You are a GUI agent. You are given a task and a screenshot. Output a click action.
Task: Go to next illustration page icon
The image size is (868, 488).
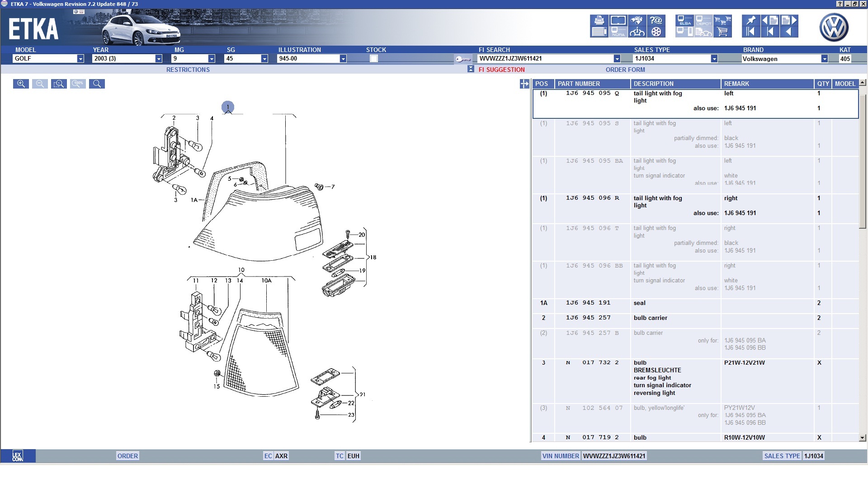[x=789, y=20]
